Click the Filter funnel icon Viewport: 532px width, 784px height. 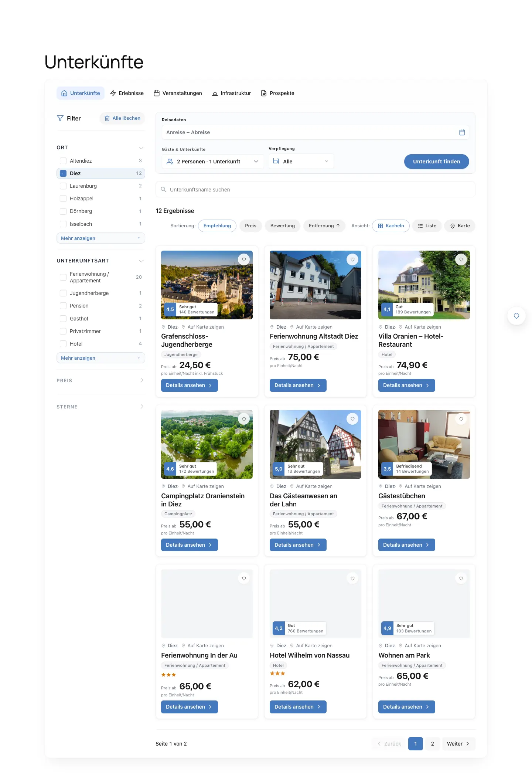[60, 118]
